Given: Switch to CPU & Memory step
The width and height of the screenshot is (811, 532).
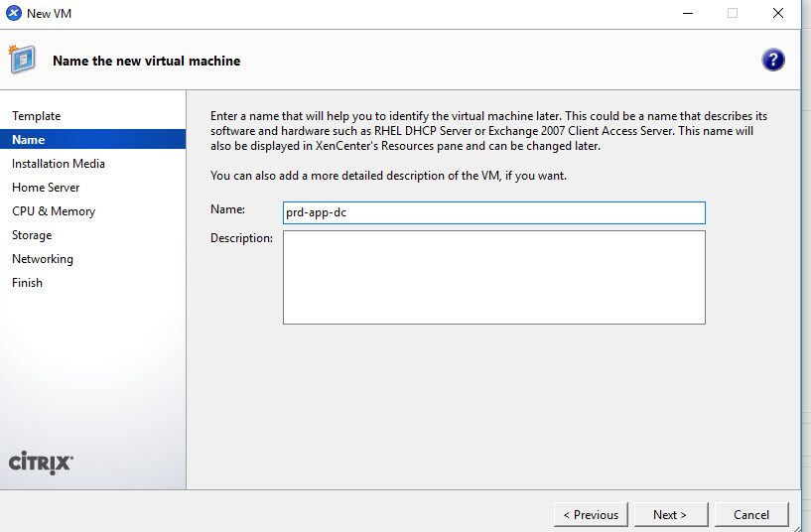Looking at the screenshot, I should 54,211.
